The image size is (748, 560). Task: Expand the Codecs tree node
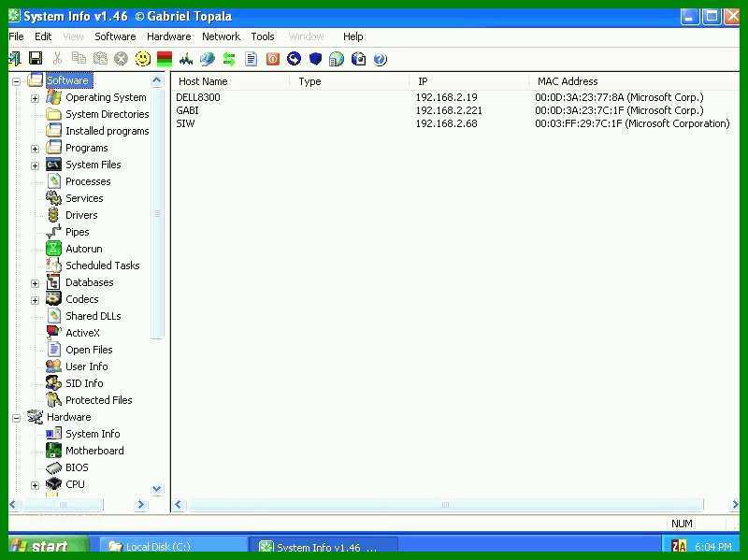(35, 300)
